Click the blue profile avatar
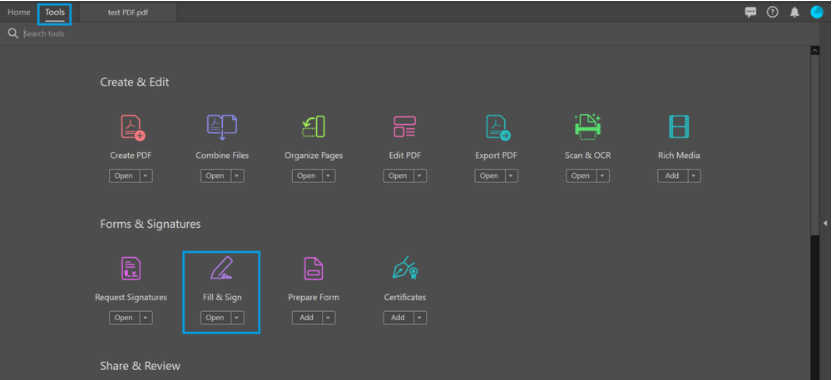This screenshot has width=832, height=380. pyautogui.click(x=817, y=12)
